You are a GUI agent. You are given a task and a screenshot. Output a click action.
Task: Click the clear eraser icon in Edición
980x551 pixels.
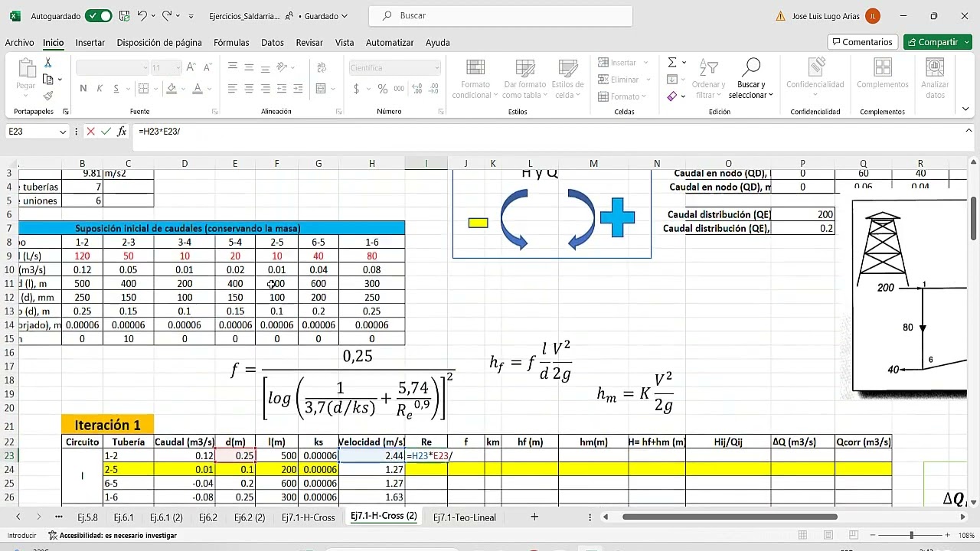click(x=672, y=96)
